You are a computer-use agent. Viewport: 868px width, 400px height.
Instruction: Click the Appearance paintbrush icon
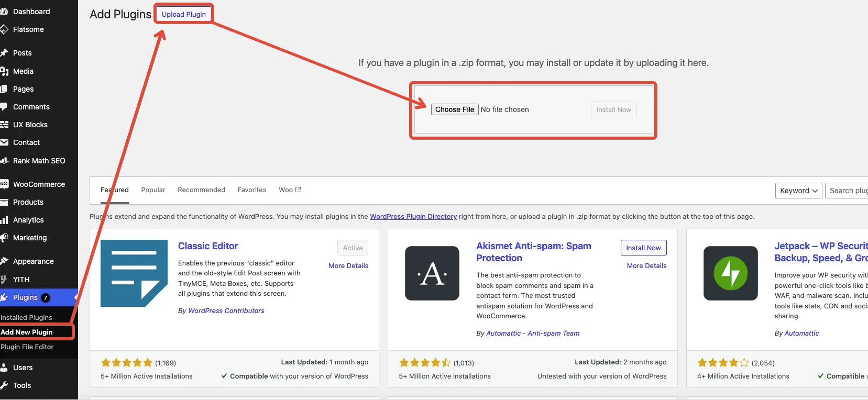pyautogui.click(x=4, y=261)
